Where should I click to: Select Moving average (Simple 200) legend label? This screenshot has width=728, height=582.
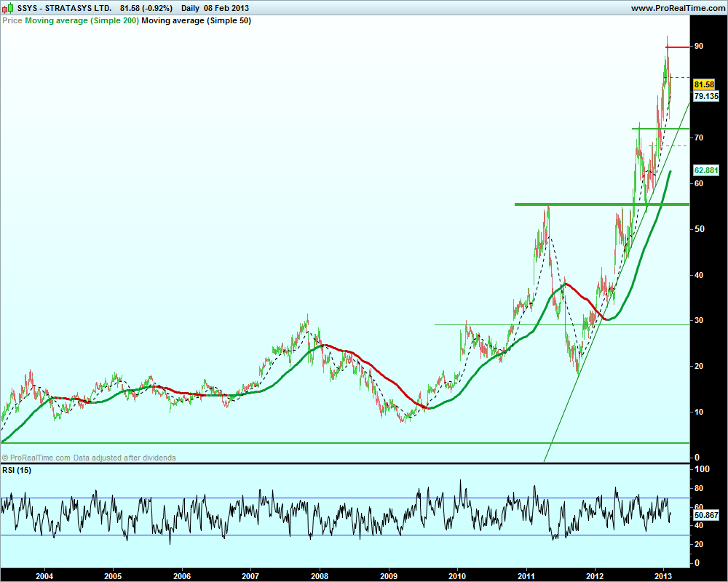pyautogui.click(x=82, y=20)
